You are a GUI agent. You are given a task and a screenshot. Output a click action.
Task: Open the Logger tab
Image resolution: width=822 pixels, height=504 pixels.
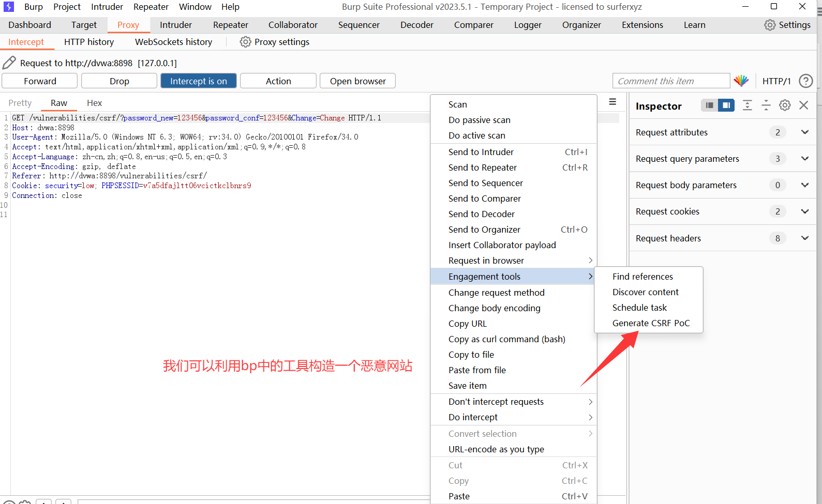pyautogui.click(x=528, y=25)
